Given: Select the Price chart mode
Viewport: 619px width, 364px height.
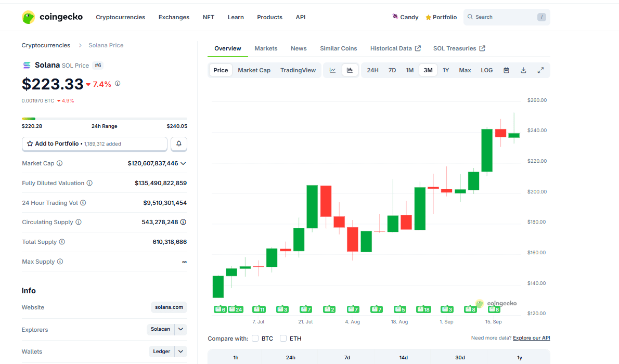Looking at the screenshot, I should point(221,70).
